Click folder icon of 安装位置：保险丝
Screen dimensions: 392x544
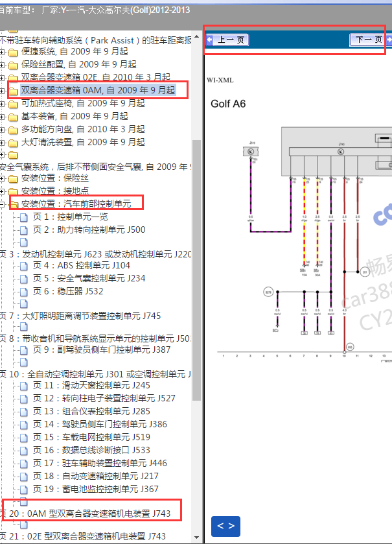pyautogui.click(x=13, y=179)
